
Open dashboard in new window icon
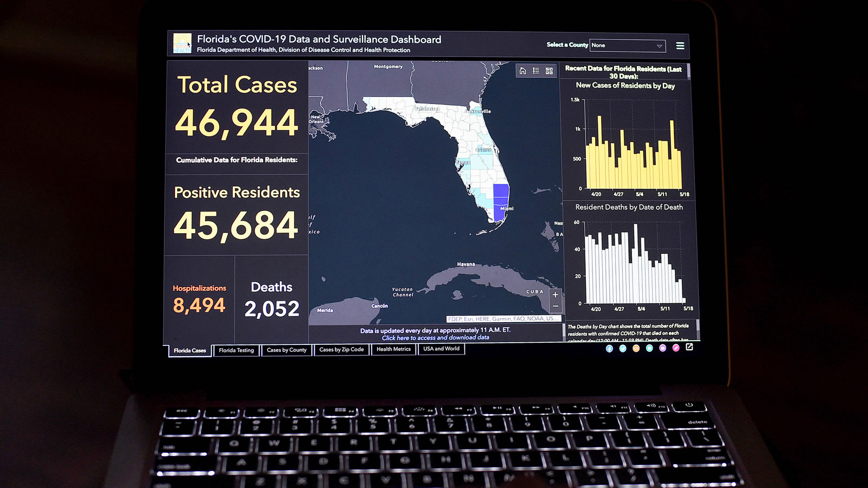690,347
